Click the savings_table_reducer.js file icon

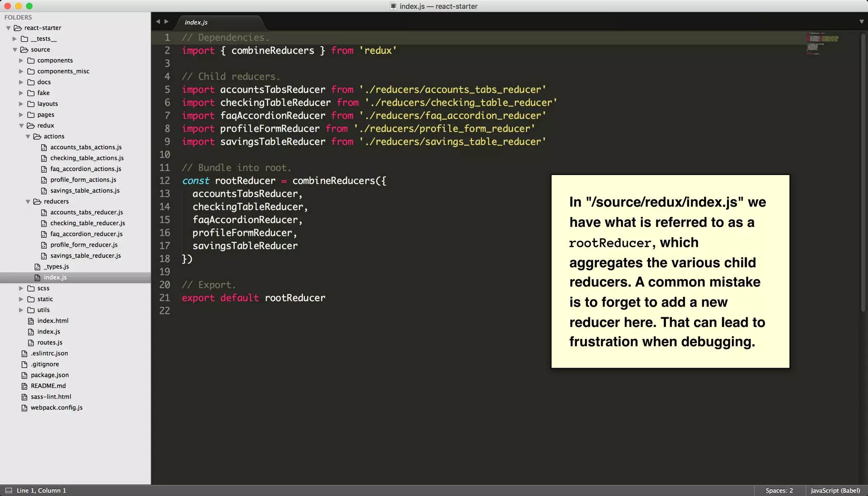coord(44,256)
